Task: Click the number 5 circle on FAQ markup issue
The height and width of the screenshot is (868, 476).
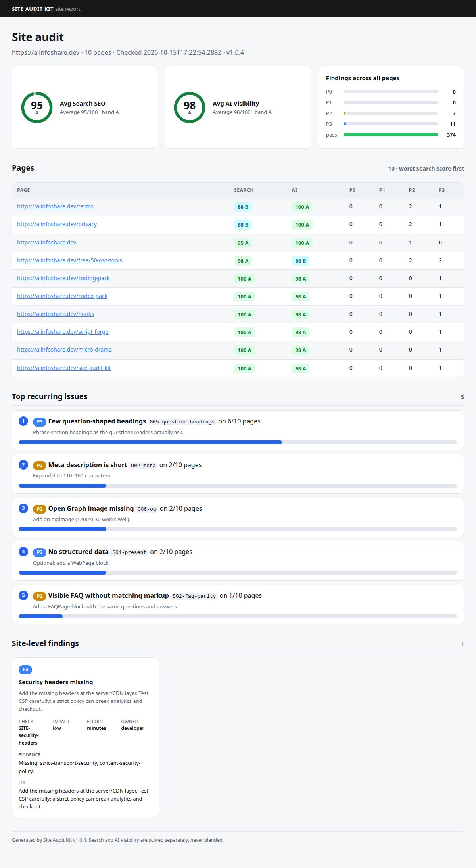Action: (23, 595)
